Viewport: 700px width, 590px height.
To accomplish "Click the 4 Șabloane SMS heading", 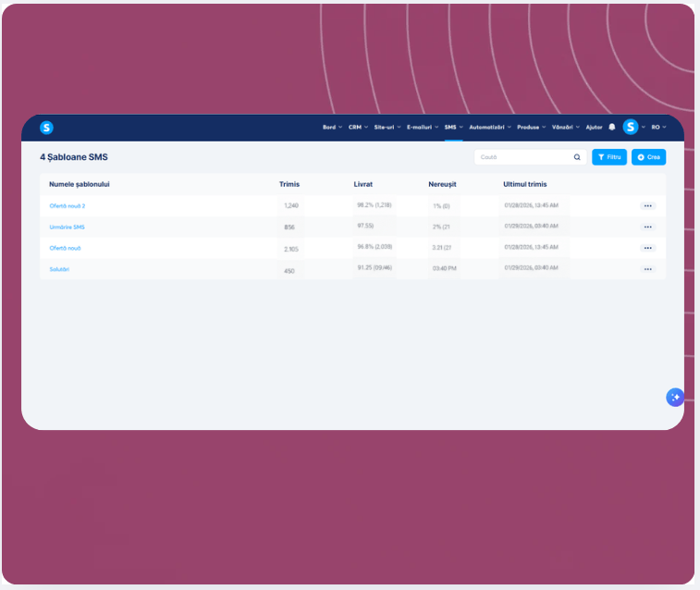I will (74, 157).
